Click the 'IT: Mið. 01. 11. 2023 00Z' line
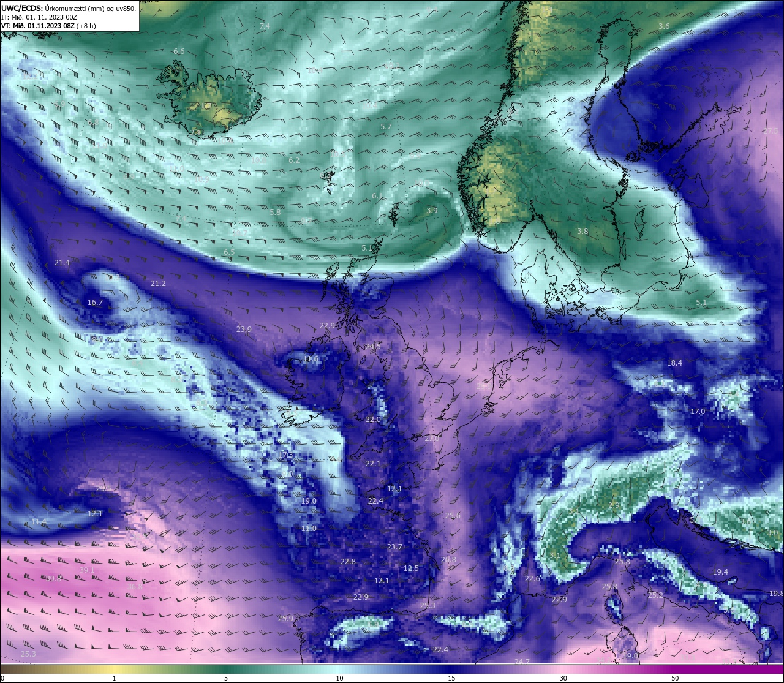 click(39, 17)
